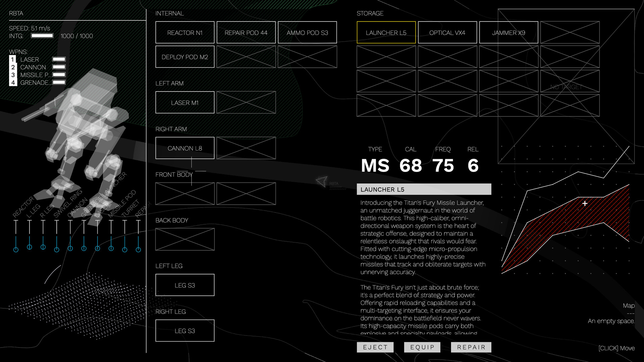The height and width of the screenshot is (362, 644).
Task: Select Optical VX4 in Storage
Action: pos(447,33)
